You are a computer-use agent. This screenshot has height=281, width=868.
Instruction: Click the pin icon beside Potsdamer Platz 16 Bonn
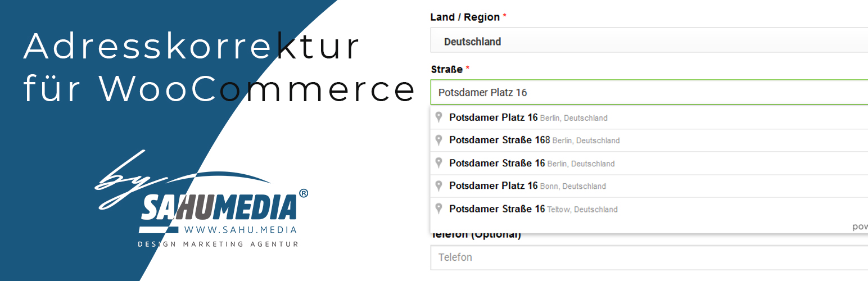click(x=439, y=185)
